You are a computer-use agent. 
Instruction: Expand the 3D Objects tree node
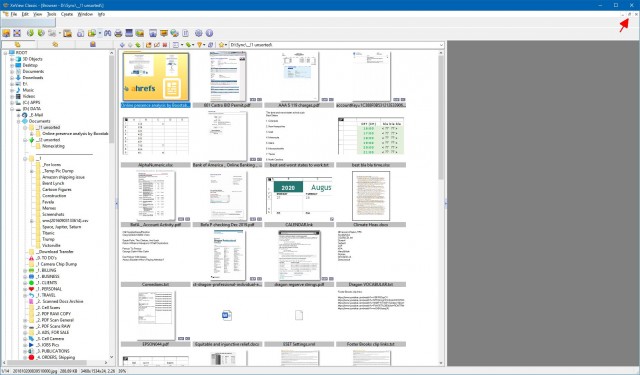tap(12, 59)
